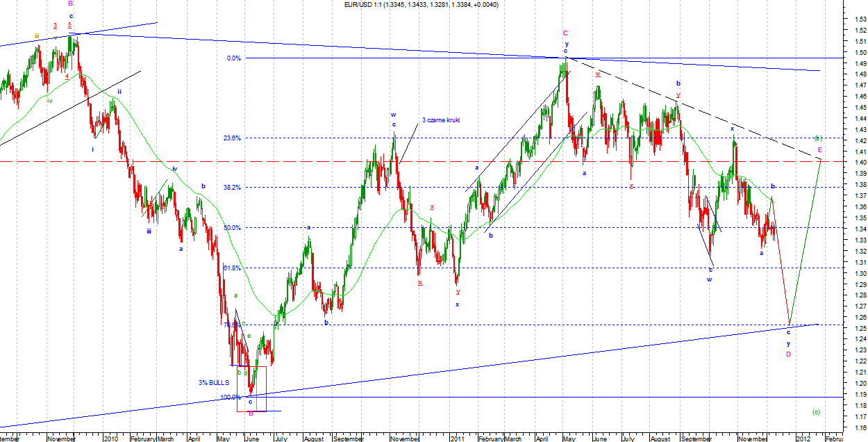Click the 100.0% Fibonacci level label
This screenshot has width=868, height=442.
pyautogui.click(x=230, y=398)
